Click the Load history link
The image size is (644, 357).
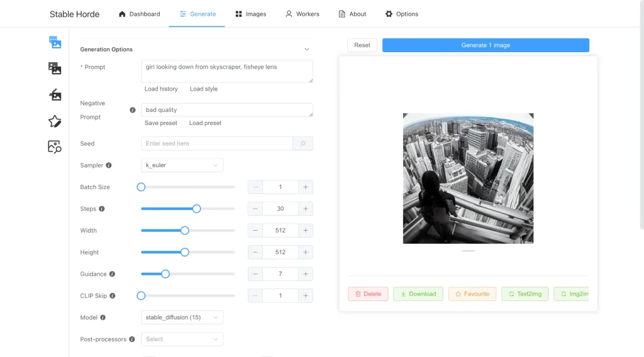[x=161, y=89]
